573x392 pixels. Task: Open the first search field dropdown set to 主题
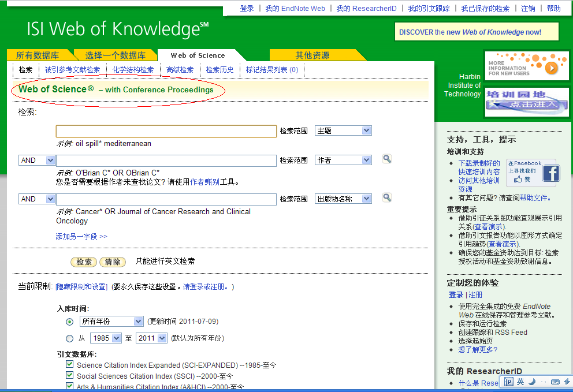click(343, 131)
